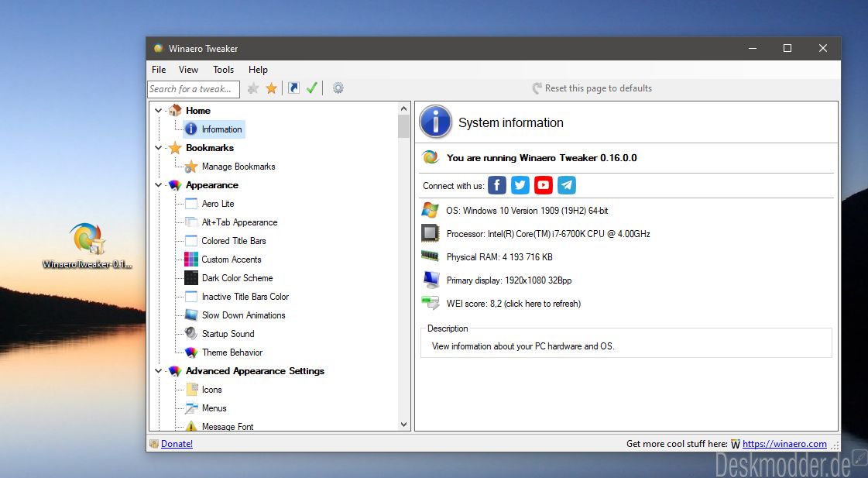Click the OS Windows 10 Version text
The width and height of the screenshot is (868, 478).
(x=527, y=211)
